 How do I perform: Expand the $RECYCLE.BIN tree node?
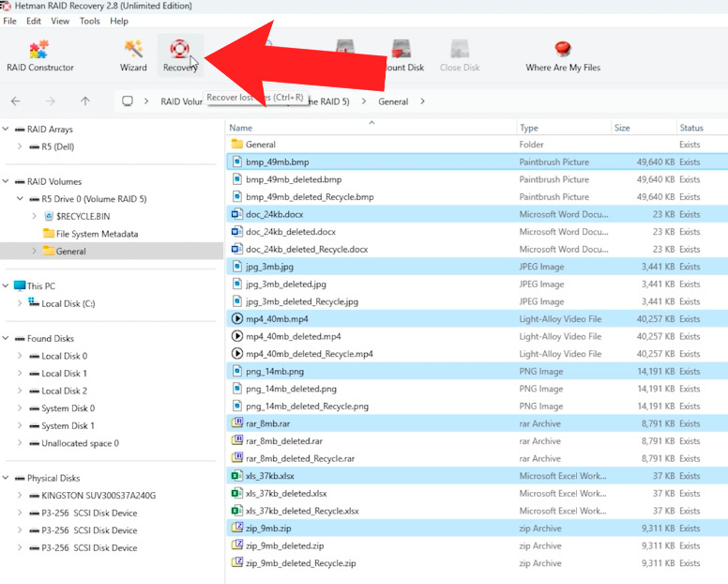34,216
